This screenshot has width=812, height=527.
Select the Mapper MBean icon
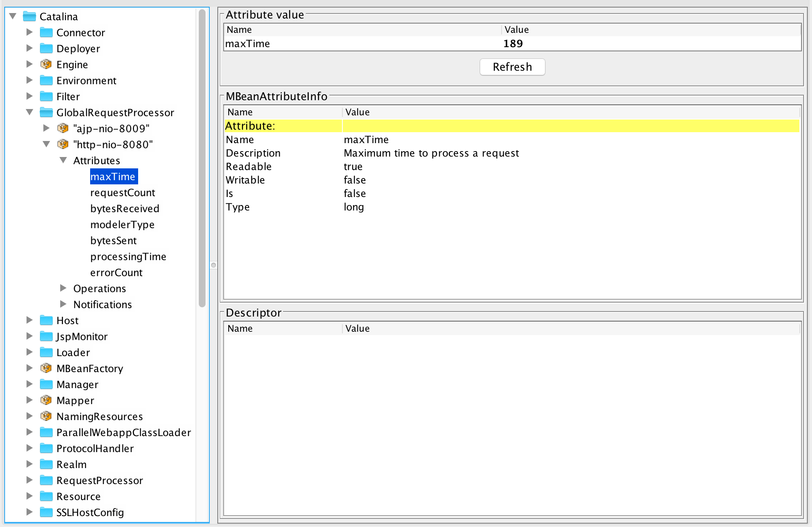coord(46,400)
